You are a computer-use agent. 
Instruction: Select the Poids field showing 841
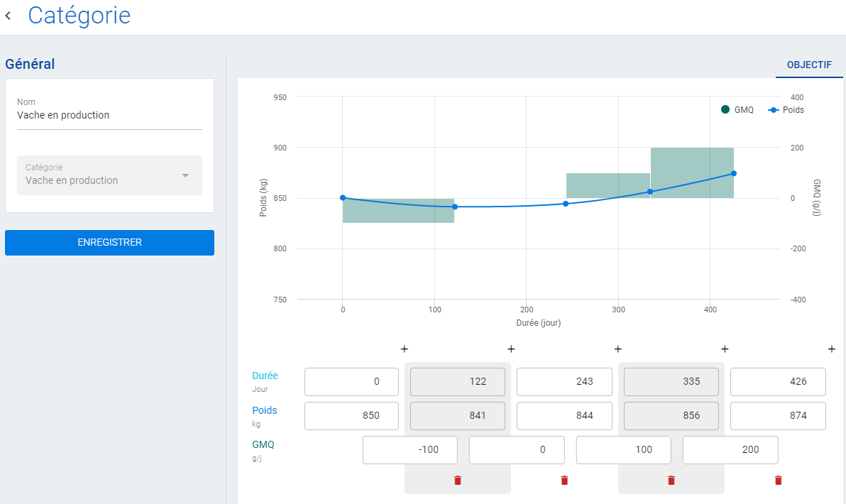pyautogui.click(x=458, y=415)
